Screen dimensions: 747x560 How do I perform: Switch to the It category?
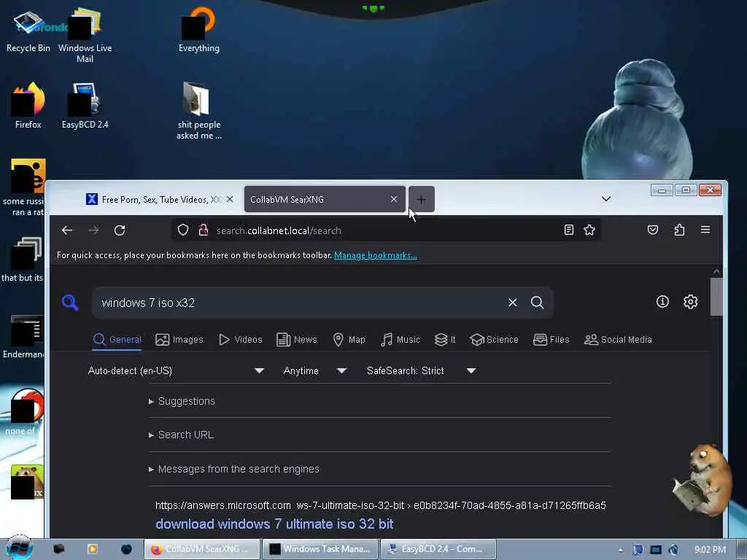tap(445, 340)
